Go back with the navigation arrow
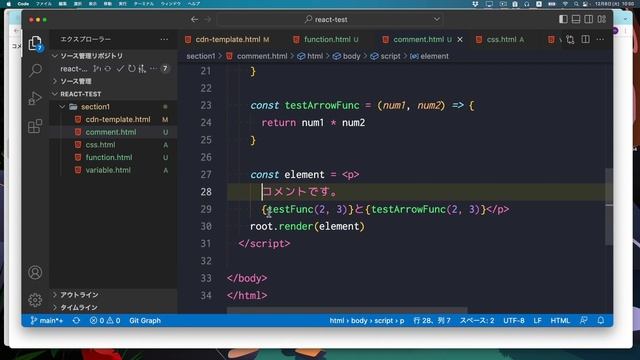Viewport: 640px width, 360px height. tap(194, 19)
